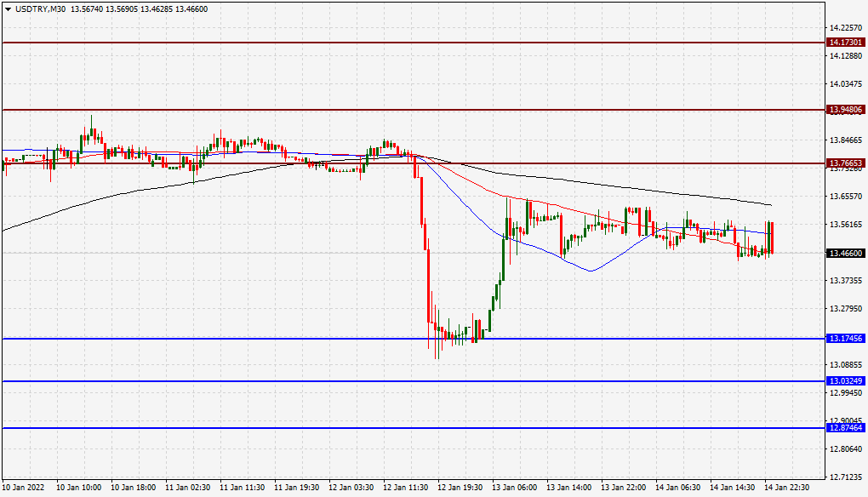The height and width of the screenshot is (497, 868).
Task: Select the USDTRY,M30 chart title text
Action: 40,9
